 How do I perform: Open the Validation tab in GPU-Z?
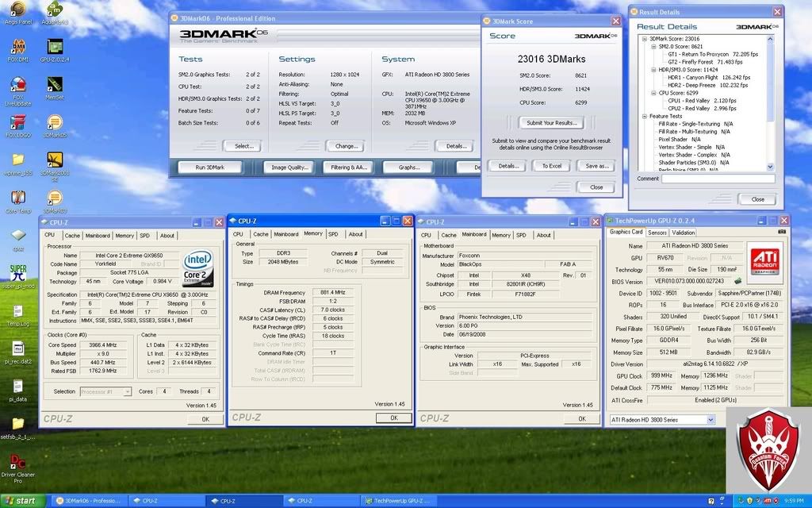[x=683, y=233]
